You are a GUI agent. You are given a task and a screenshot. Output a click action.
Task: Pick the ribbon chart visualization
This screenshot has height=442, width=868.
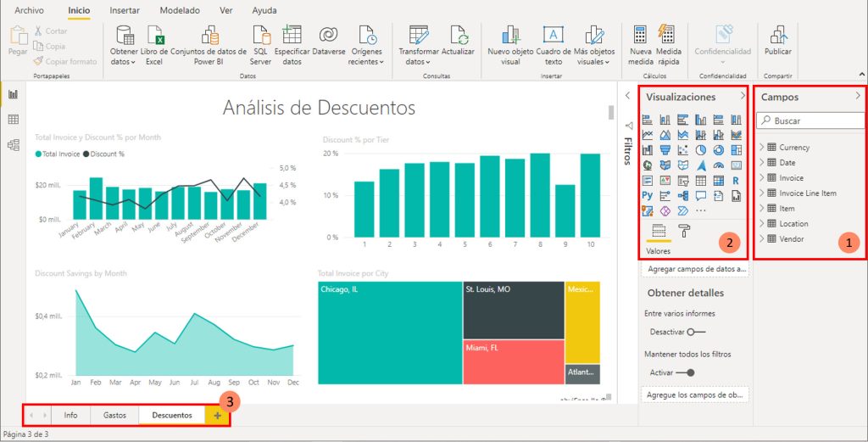point(737,135)
